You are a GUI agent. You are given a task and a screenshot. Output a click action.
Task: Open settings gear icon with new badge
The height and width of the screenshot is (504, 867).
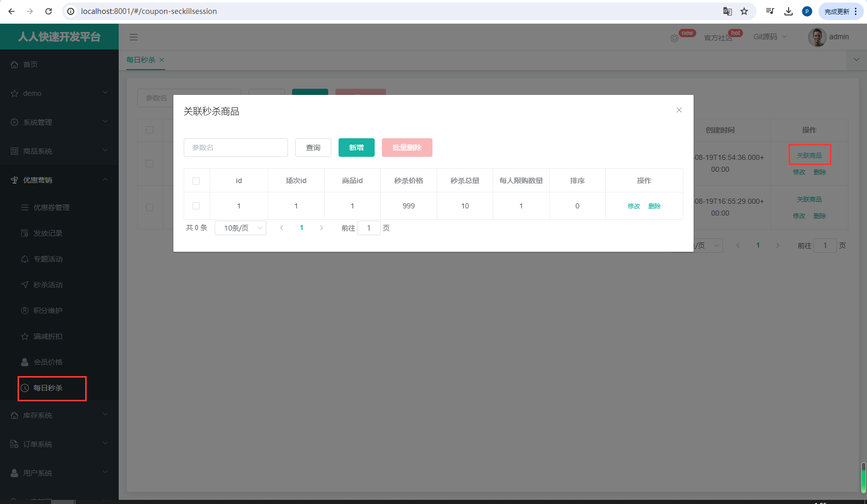(675, 38)
